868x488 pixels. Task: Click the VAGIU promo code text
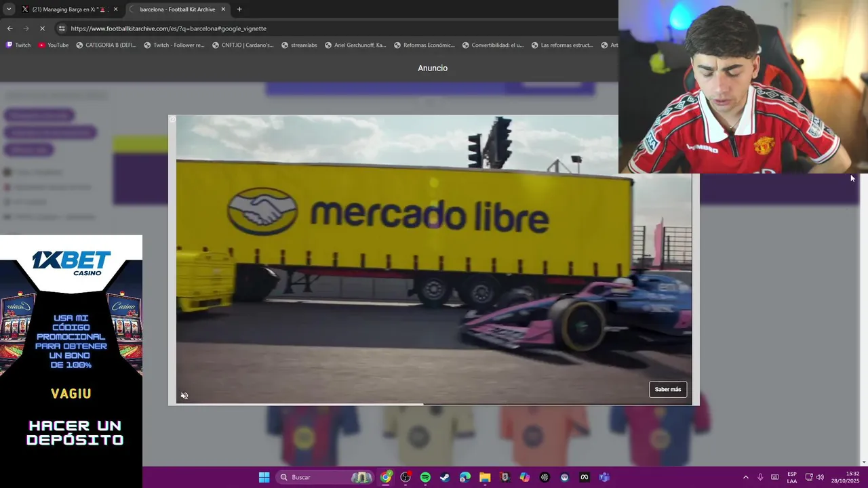71,394
